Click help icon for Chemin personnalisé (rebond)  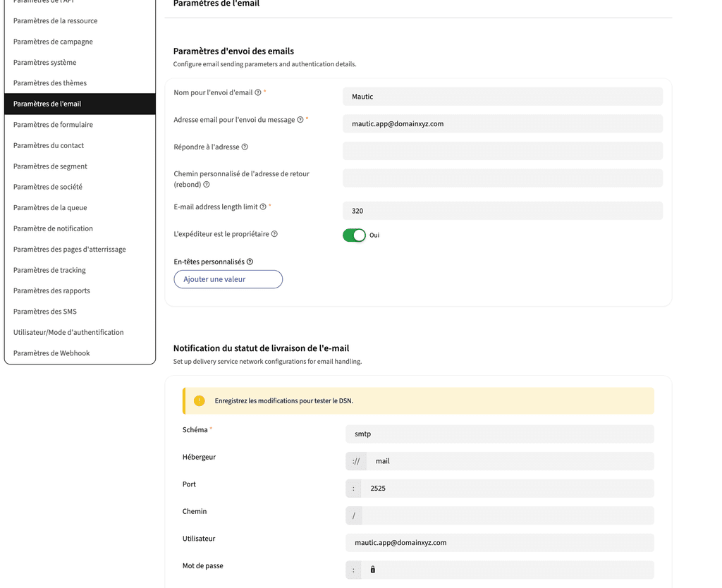pos(207,185)
